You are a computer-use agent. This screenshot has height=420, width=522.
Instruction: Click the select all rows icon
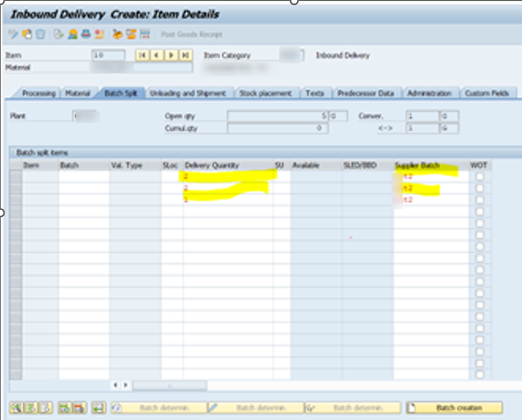(31, 407)
